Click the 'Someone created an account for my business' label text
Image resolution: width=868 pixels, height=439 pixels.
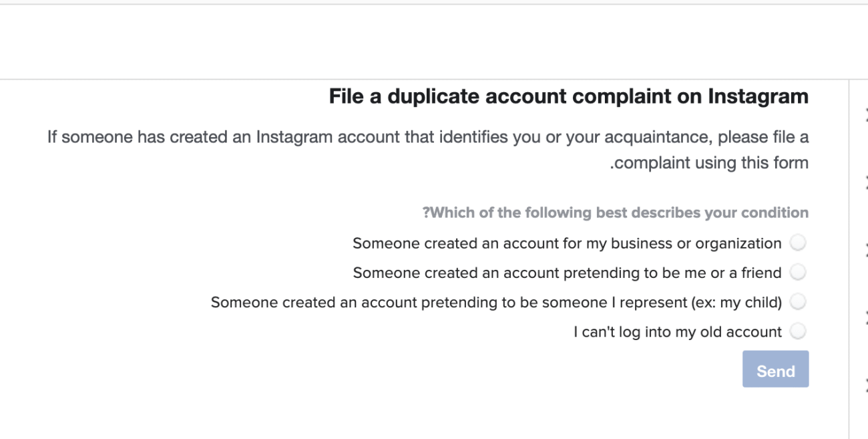[x=567, y=243]
